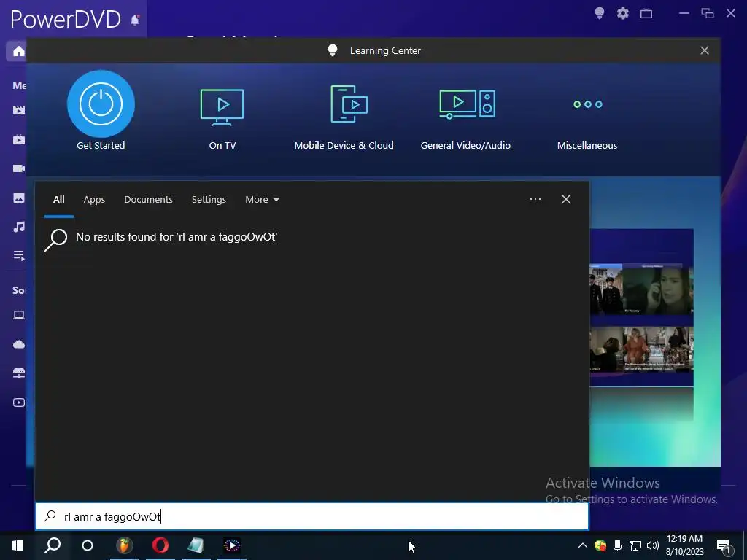Open PowerDVD settings gear
Screen dimensions: 747x560
(623, 13)
